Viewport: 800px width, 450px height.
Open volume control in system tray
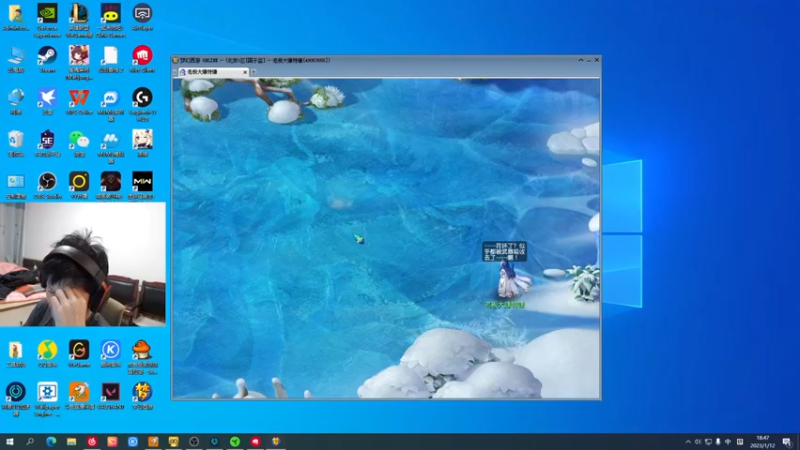[x=698, y=442]
